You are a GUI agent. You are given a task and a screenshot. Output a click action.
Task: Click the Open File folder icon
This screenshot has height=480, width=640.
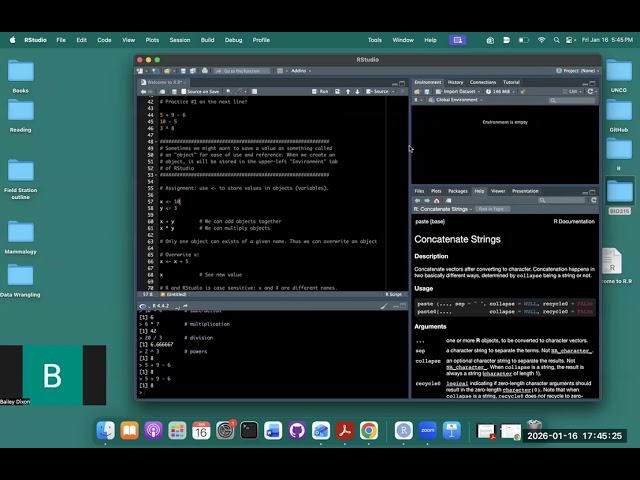[167, 71]
